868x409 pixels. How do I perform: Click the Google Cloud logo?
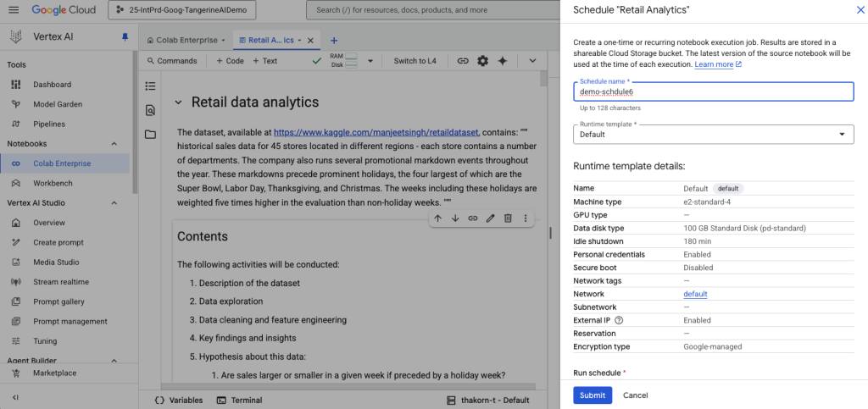[64, 10]
